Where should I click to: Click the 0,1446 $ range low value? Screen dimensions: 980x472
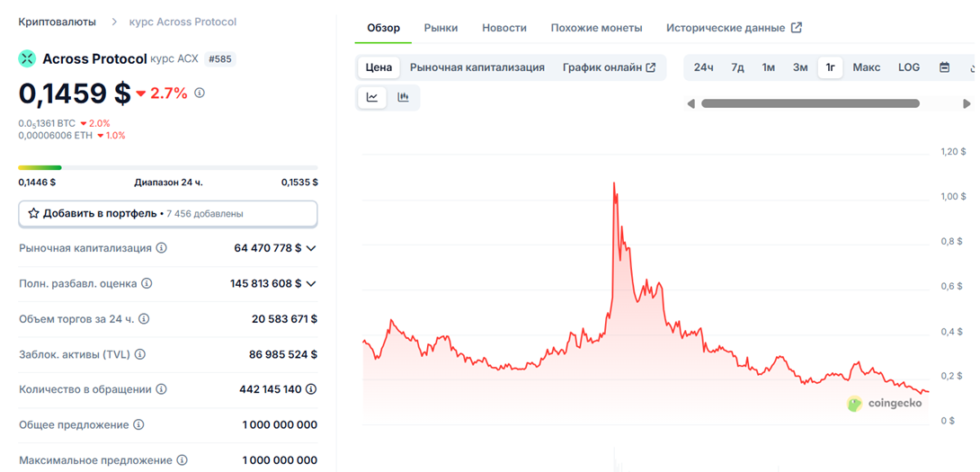tap(37, 183)
